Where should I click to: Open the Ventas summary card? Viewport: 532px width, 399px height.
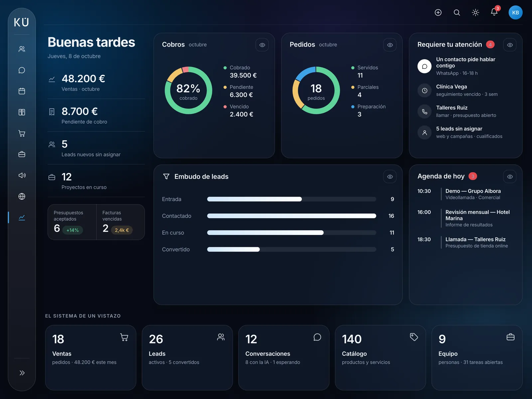pyautogui.click(x=91, y=358)
